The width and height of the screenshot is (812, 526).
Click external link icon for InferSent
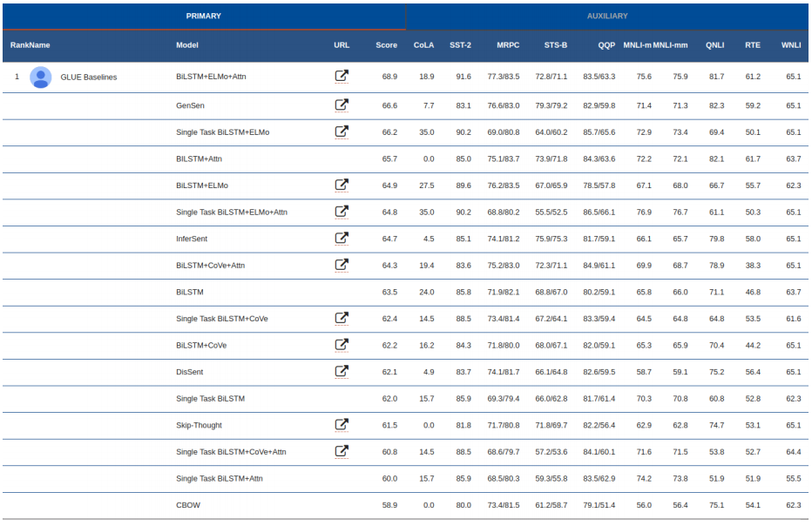342,238
